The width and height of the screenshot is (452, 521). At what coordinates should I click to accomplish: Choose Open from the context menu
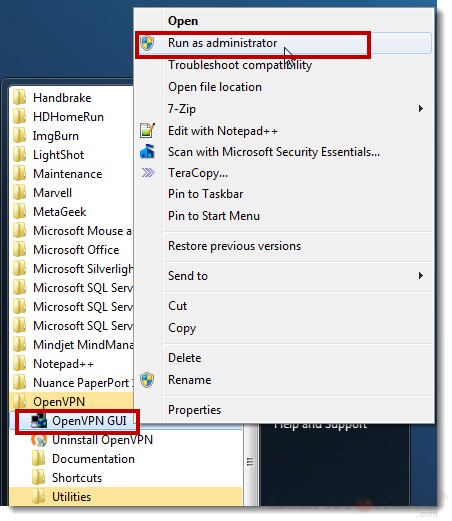tap(183, 21)
